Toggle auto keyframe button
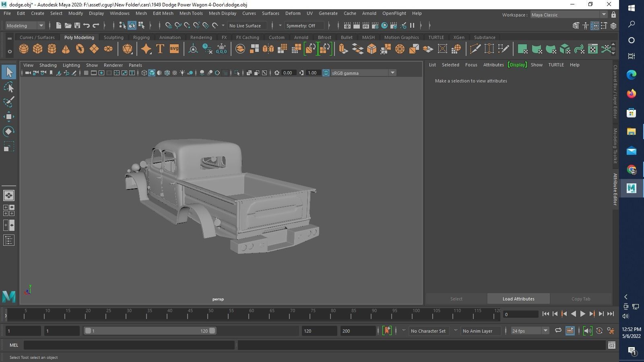This screenshot has height=362, width=644. (x=600, y=331)
